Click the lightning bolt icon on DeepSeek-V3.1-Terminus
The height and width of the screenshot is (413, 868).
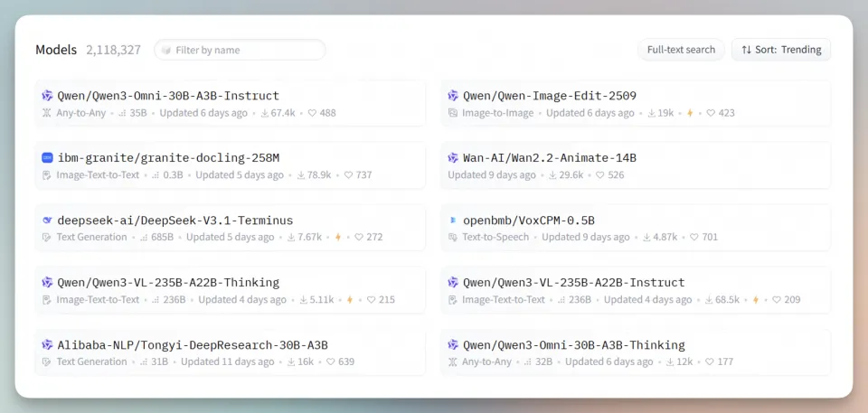[x=338, y=238]
